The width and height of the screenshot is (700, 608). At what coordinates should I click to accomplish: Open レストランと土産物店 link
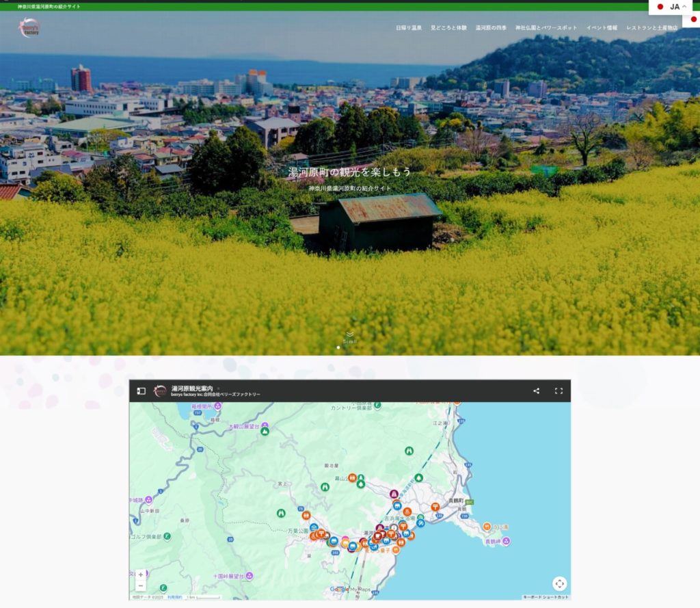point(651,28)
